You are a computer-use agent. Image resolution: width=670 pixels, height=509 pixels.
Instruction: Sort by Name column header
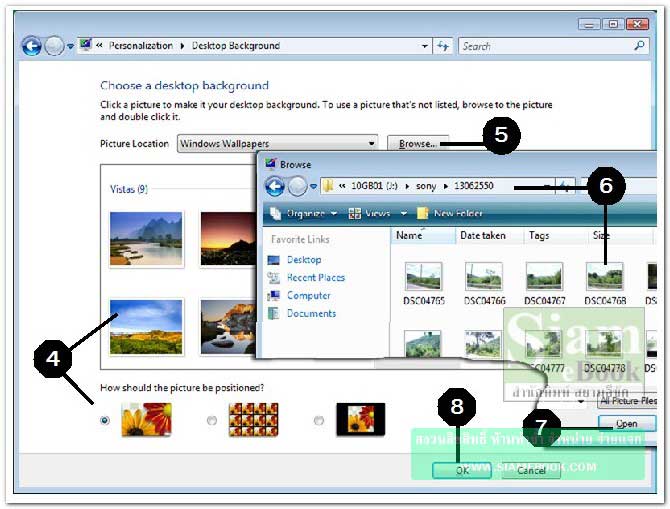click(x=423, y=235)
